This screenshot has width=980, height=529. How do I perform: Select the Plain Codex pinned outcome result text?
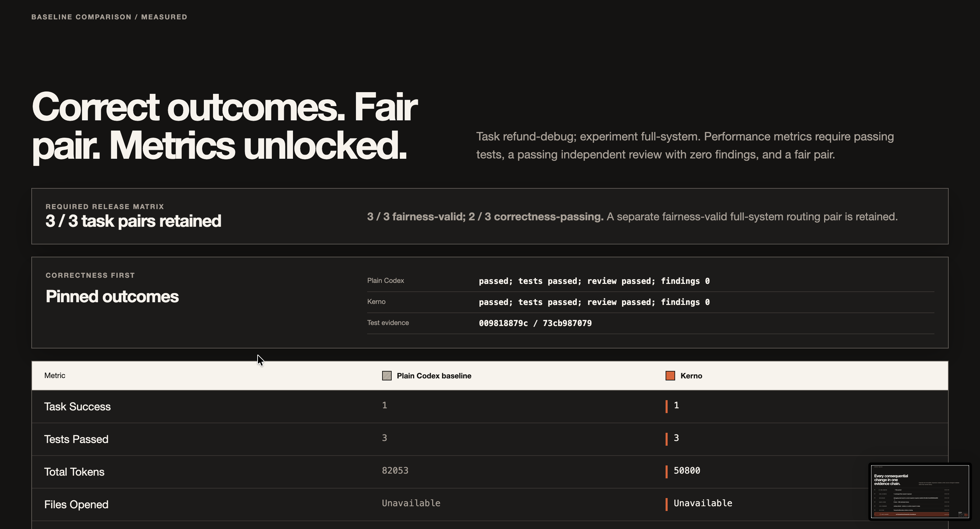click(594, 281)
